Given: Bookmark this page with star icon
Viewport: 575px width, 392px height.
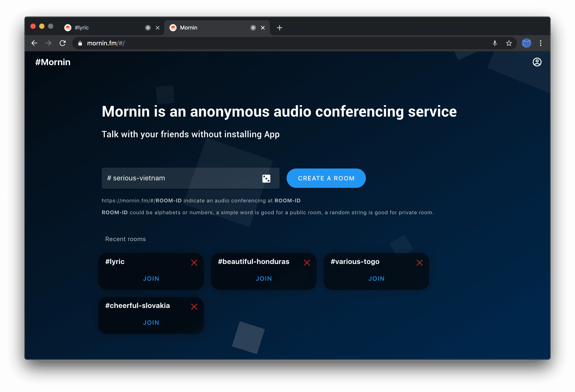Looking at the screenshot, I should coord(509,43).
